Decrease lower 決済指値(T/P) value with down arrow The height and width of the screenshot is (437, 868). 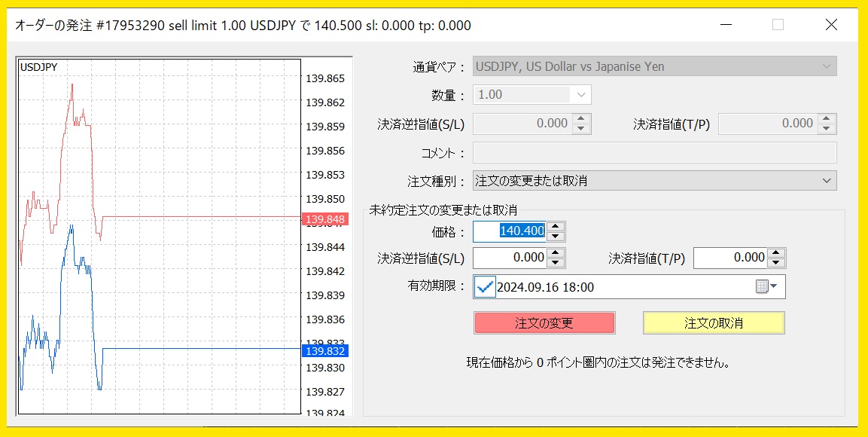777,263
